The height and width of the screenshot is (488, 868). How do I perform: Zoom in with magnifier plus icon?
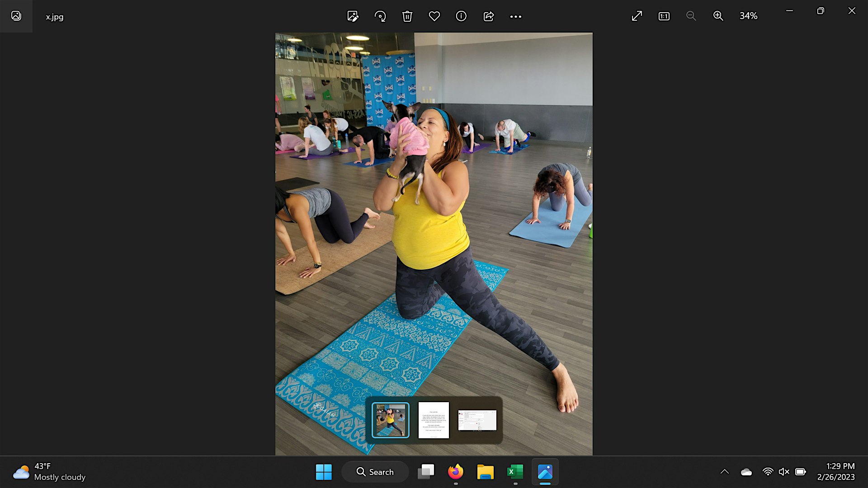pyautogui.click(x=718, y=16)
